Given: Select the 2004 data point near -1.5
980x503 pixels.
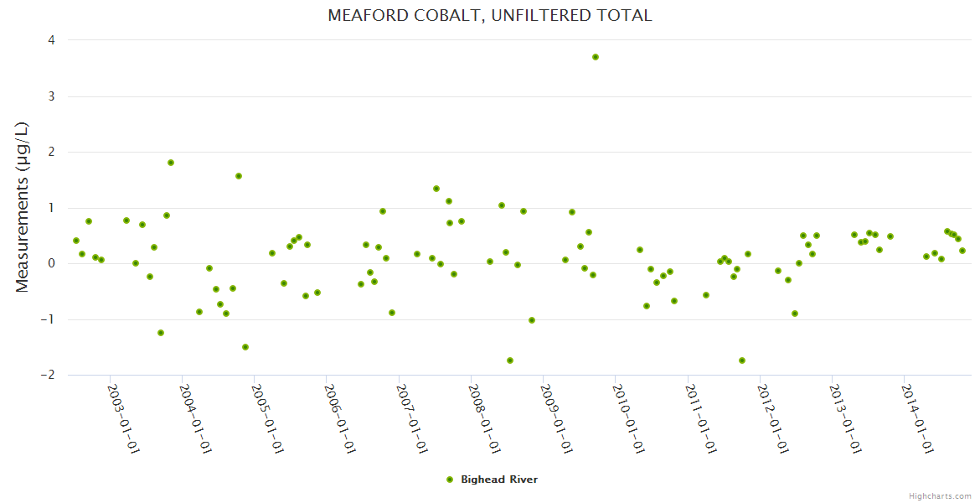Looking at the screenshot, I should (245, 347).
